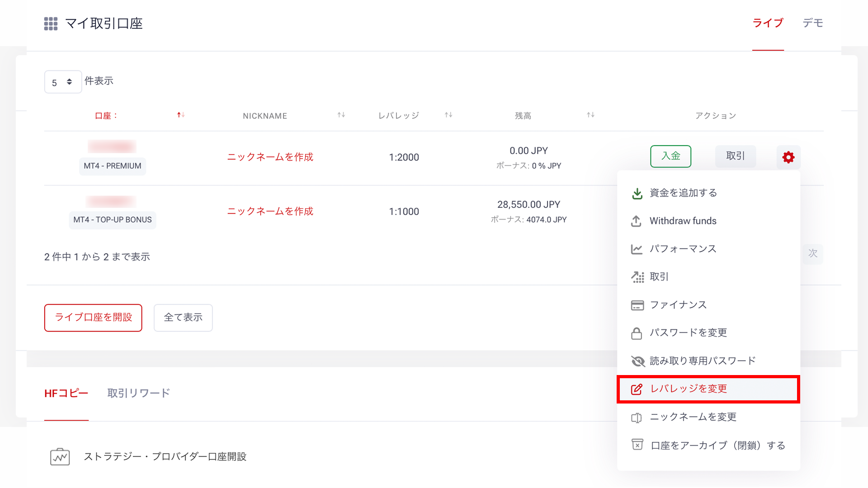Choose パスワードを変更 in the dropdown menu

coord(688,333)
